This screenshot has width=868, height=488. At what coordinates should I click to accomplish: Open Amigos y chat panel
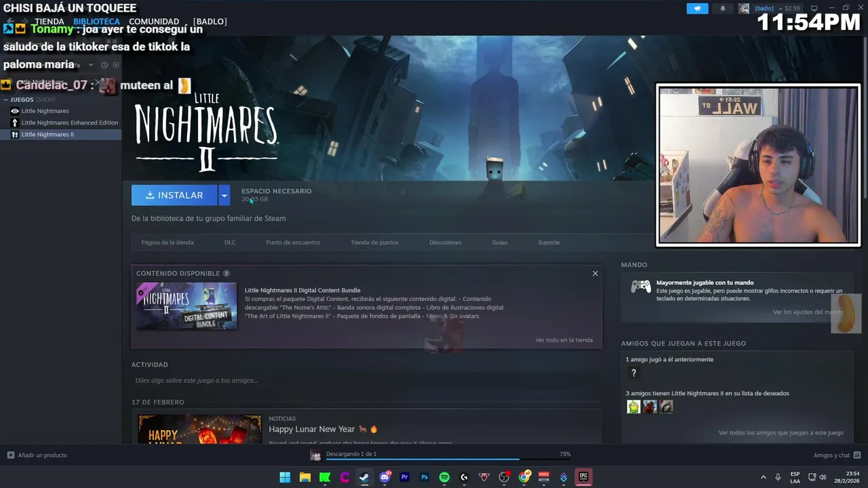click(837, 455)
